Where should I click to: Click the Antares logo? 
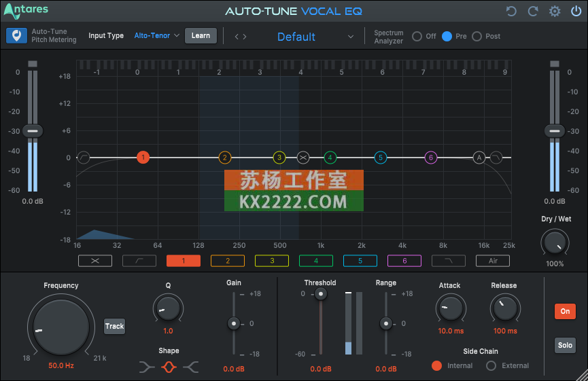26,10
